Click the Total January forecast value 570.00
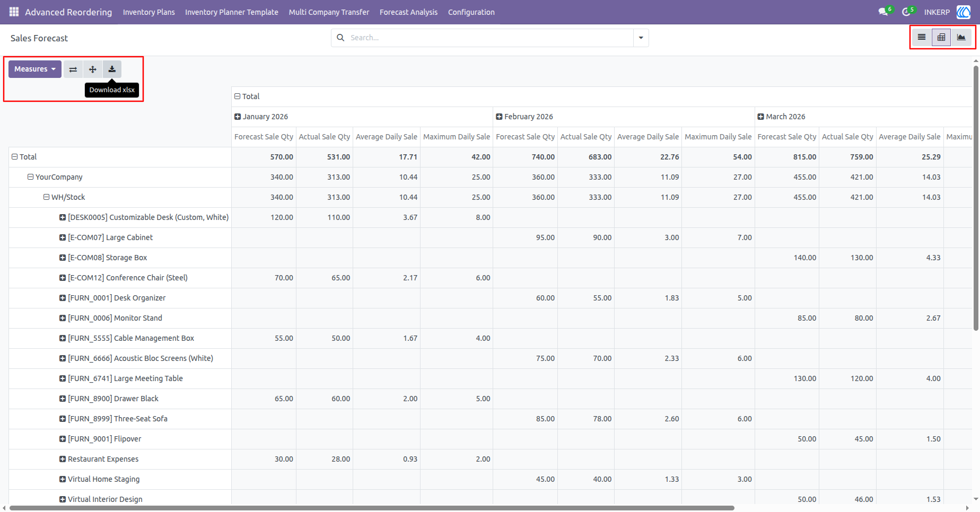This screenshot has width=980, height=512. pyautogui.click(x=282, y=157)
